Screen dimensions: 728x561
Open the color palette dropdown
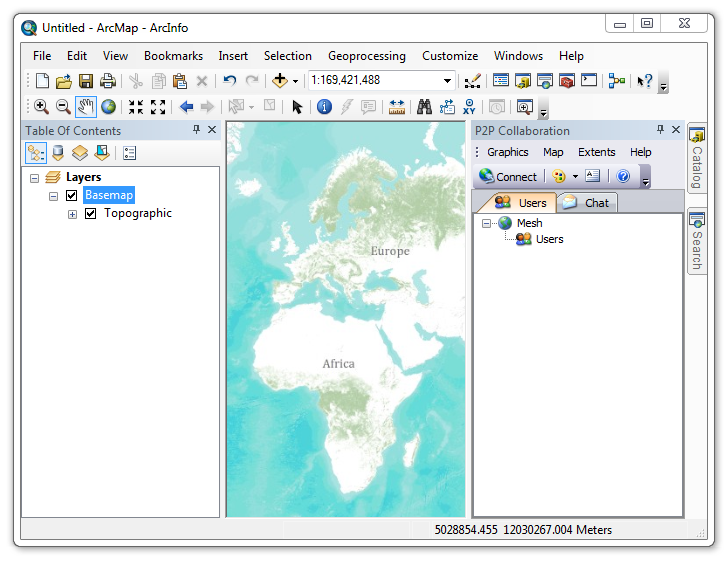coord(575,176)
